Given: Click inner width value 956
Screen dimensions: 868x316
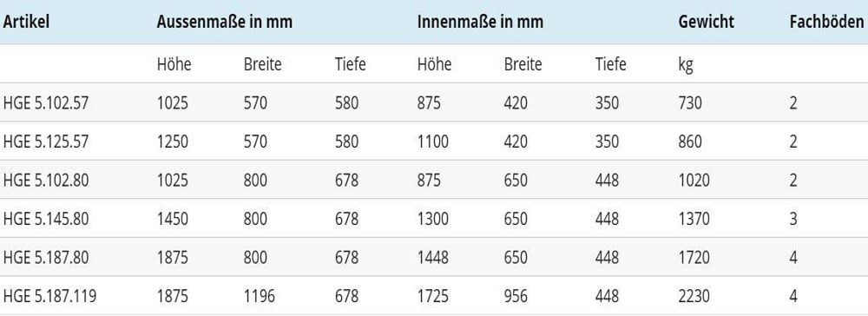Looking at the screenshot, I should [x=516, y=297].
